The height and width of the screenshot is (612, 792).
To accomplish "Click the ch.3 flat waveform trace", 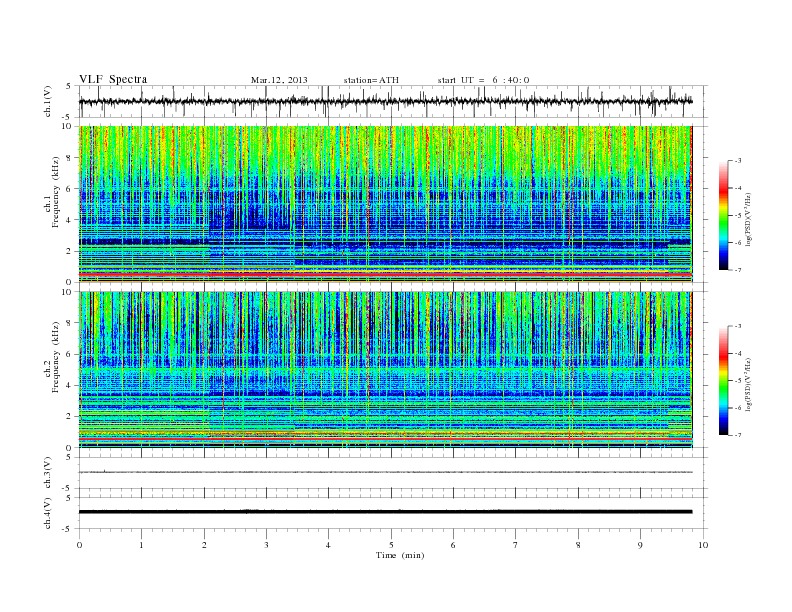I will pos(385,472).
